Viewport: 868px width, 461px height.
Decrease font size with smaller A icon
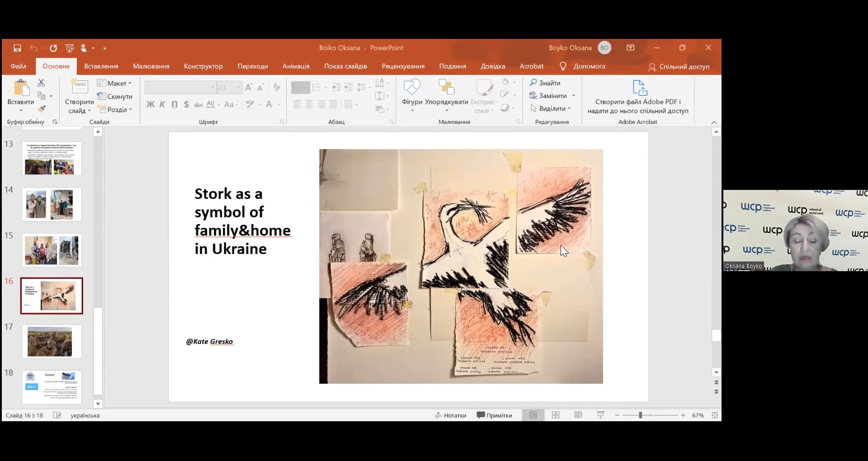[260, 87]
